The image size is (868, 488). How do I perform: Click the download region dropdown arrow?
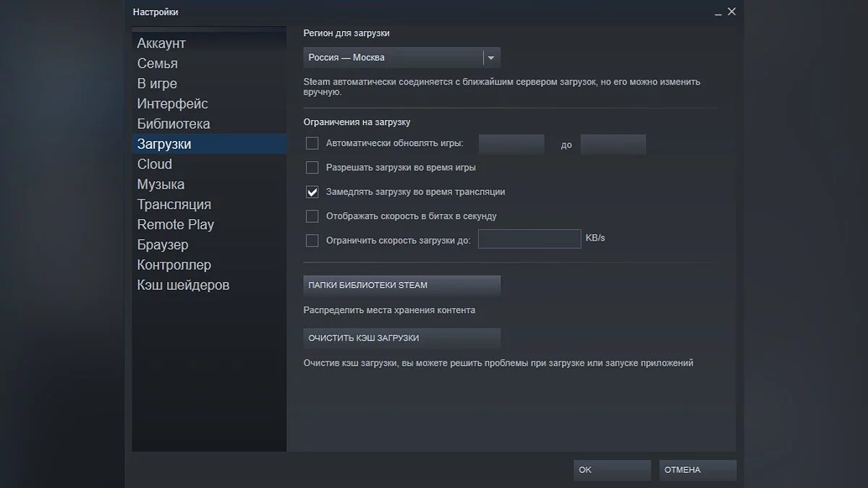pyautogui.click(x=491, y=58)
